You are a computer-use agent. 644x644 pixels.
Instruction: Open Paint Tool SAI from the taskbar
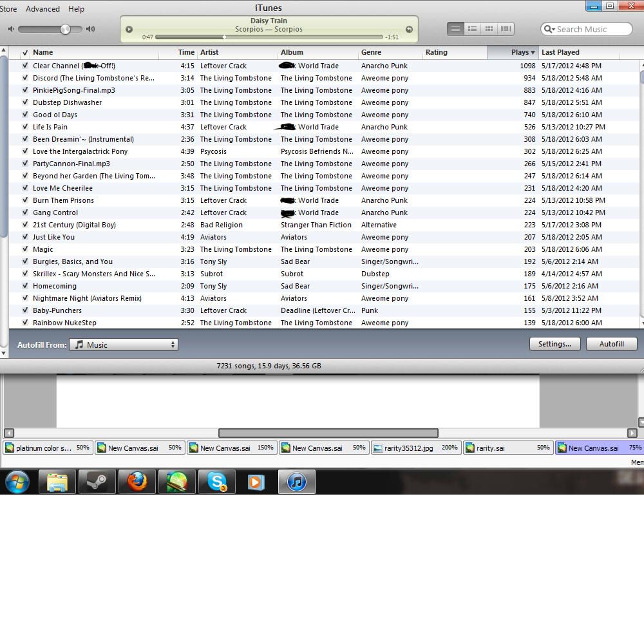[176, 482]
